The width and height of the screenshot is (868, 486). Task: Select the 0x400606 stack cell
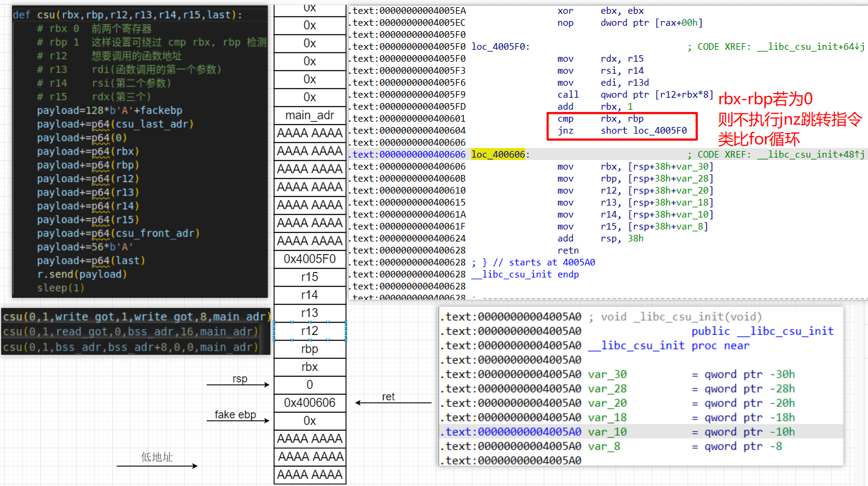310,403
